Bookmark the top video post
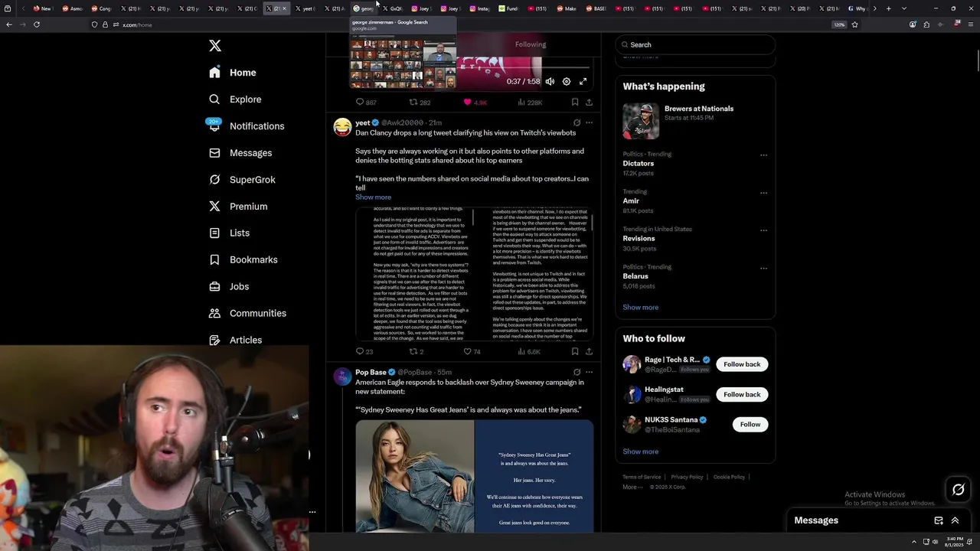Image resolution: width=980 pixels, height=551 pixels. [575, 102]
